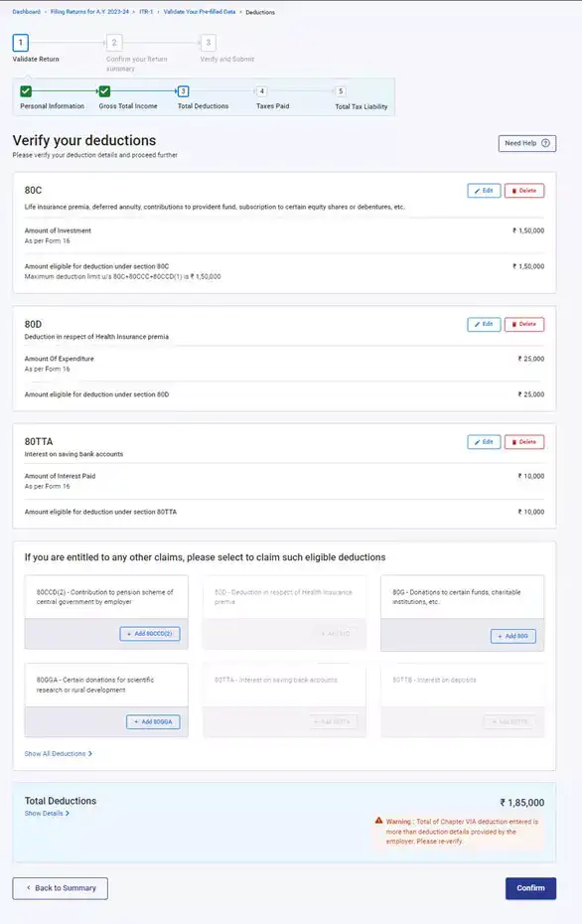The image size is (582, 924).
Task: Go to step 4 Taxes Paid
Action: pos(262,91)
